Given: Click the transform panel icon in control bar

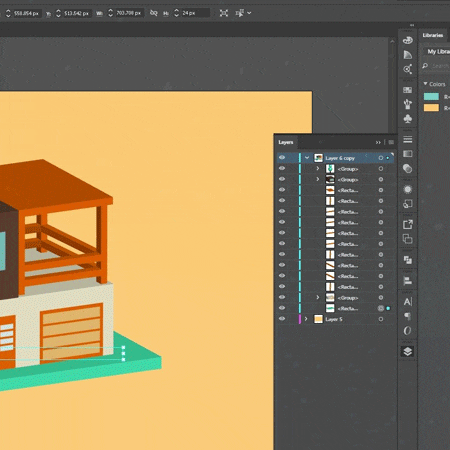Looking at the screenshot, I should [x=239, y=13].
